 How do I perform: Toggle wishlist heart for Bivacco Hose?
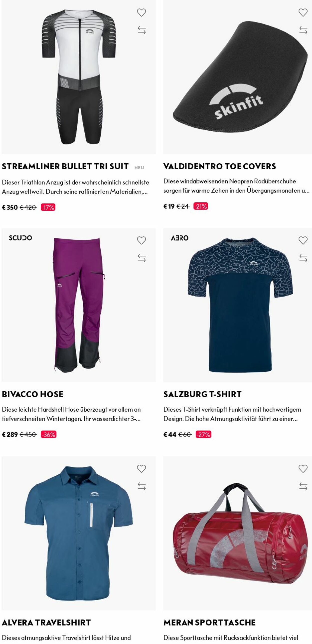point(141,240)
